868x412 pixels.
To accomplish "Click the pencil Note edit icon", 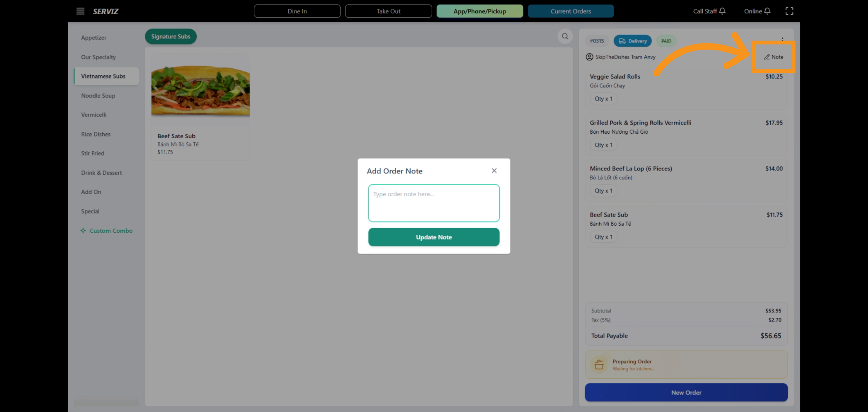I will pyautogui.click(x=767, y=57).
